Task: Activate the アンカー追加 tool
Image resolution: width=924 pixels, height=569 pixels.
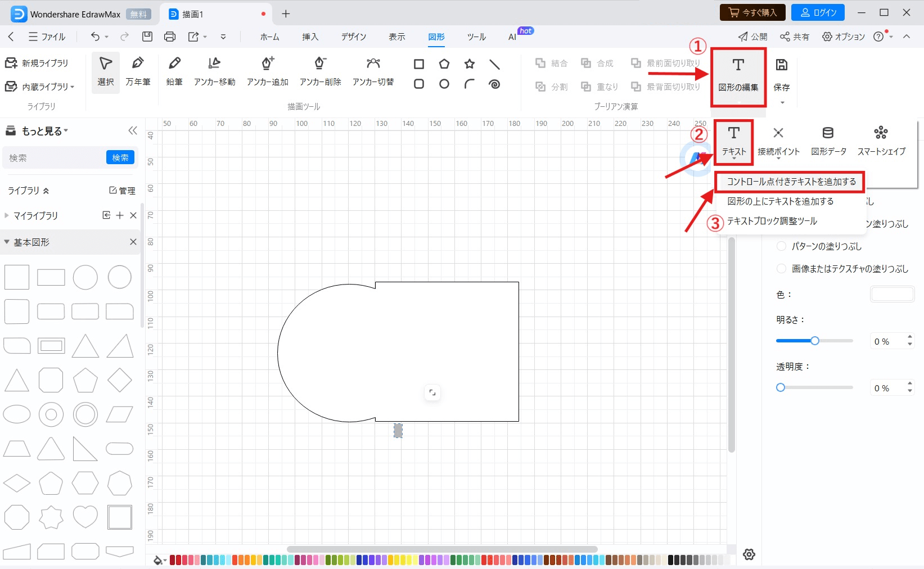Action: pos(268,72)
